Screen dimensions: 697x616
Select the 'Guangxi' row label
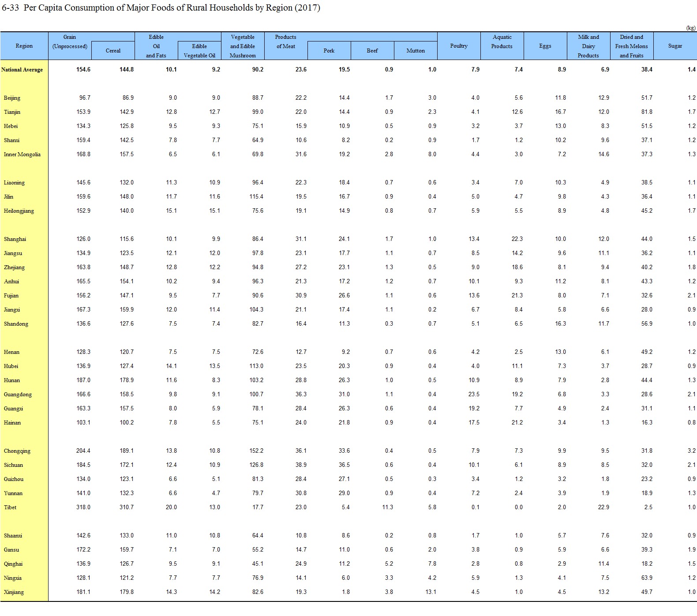point(13,409)
